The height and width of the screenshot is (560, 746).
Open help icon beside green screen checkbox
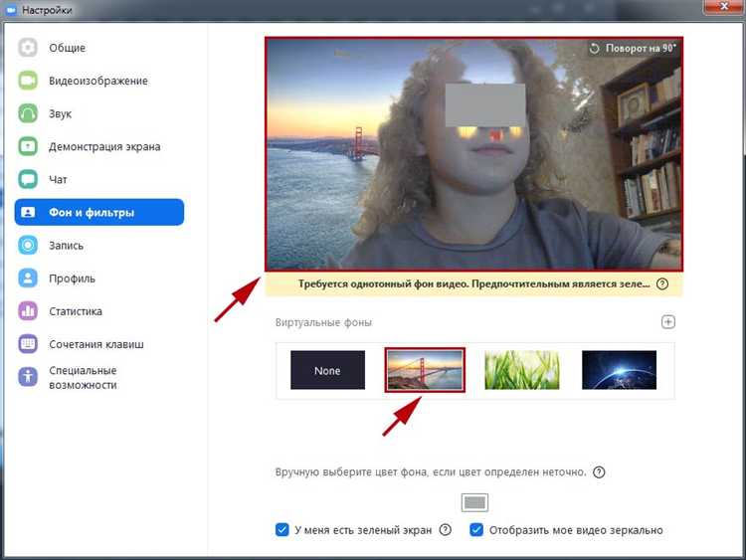446,529
